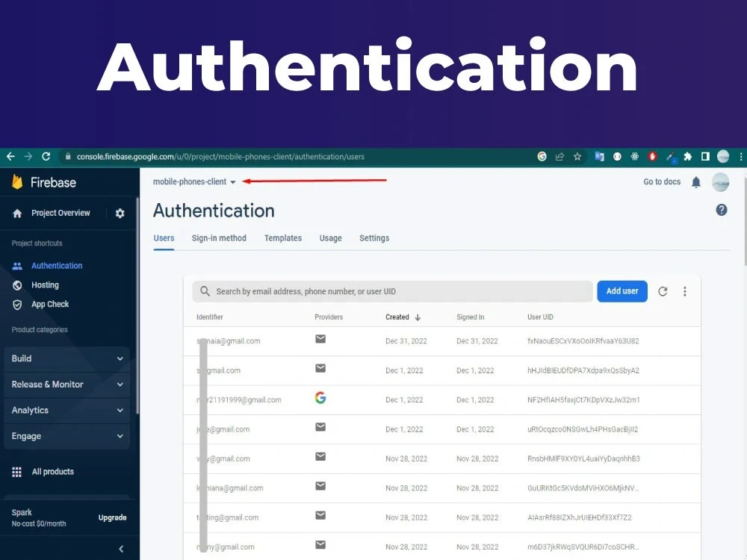Viewport: 747px width, 560px height.
Task: Click the React devtools extension icon
Action: [634, 156]
